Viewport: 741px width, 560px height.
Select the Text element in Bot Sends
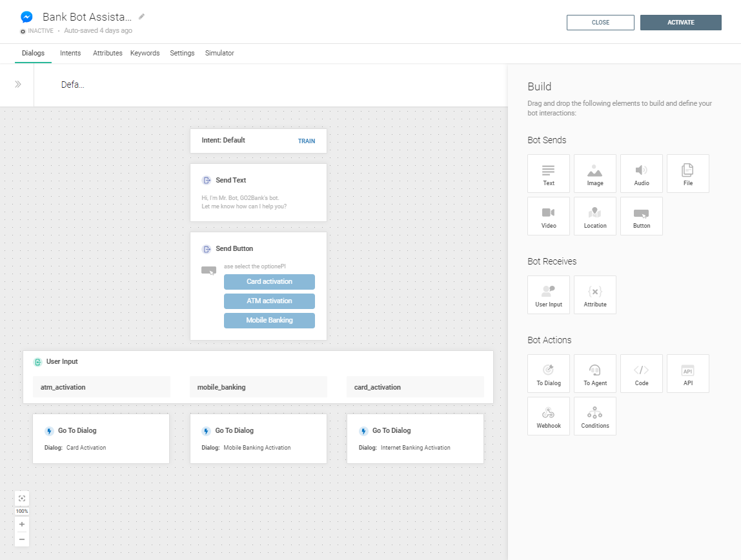[549, 174]
